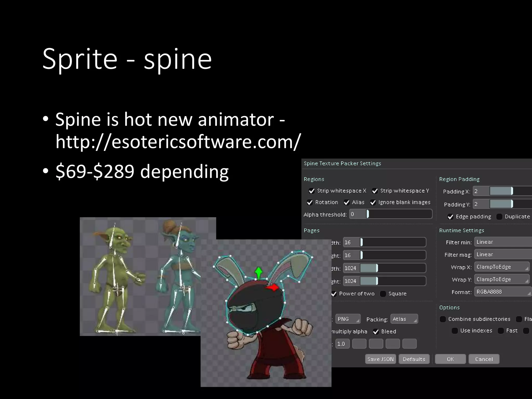Enable Combine subdirectories option
Screen dimensions: 532x399
(443, 319)
